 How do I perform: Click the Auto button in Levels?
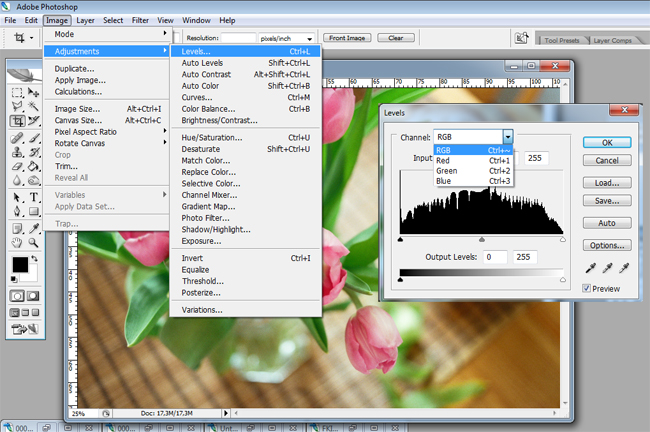[x=607, y=223]
